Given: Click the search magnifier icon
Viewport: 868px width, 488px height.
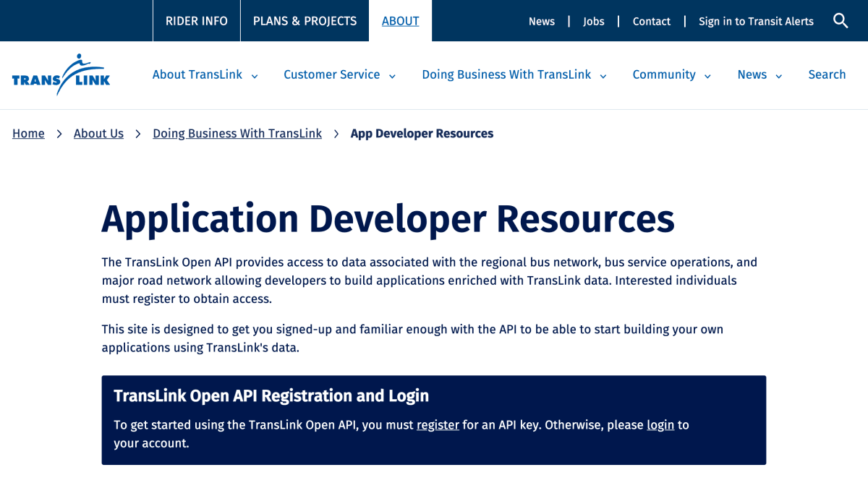Looking at the screenshot, I should tap(841, 21).
